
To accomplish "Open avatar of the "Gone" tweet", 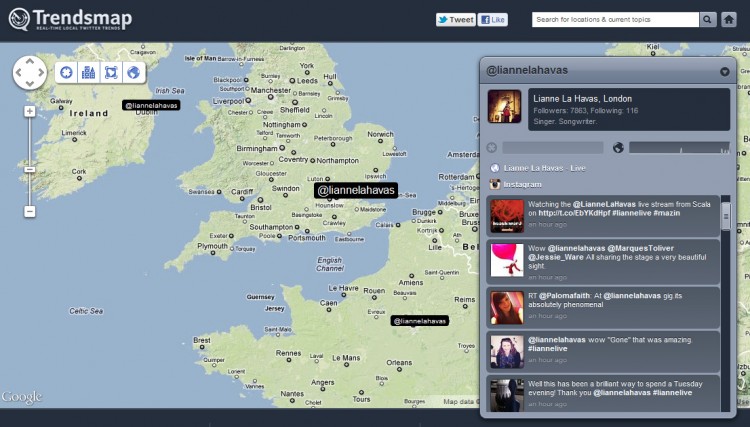I will coord(507,352).
